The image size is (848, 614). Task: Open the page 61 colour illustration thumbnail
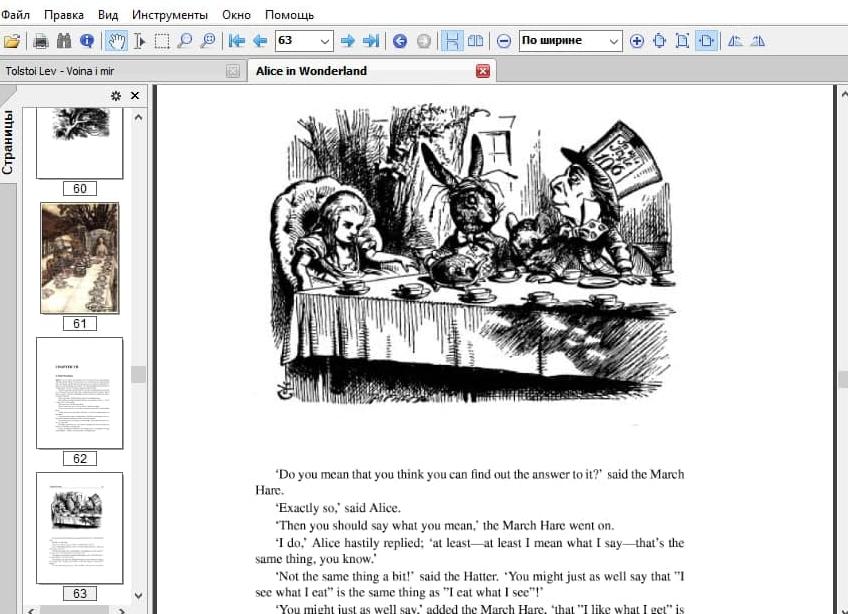(80, 258)
